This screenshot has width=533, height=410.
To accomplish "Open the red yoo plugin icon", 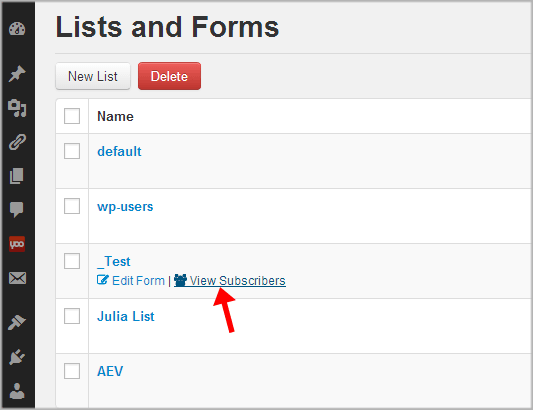I will tap(17, 244).
